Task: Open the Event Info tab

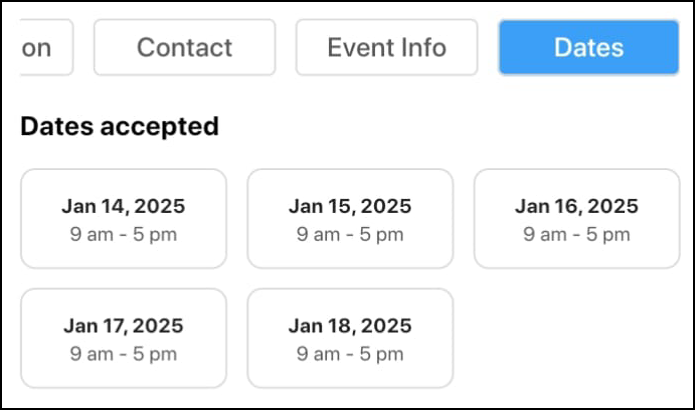Action: point(386,47)
